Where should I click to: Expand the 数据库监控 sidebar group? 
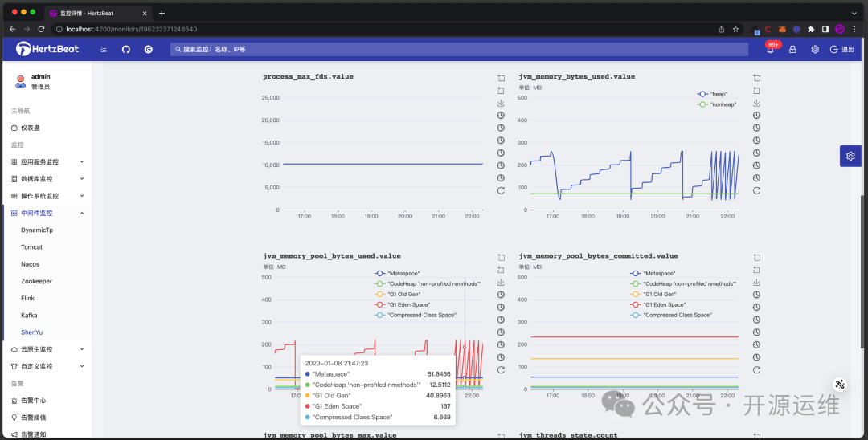tap(47, 179)
